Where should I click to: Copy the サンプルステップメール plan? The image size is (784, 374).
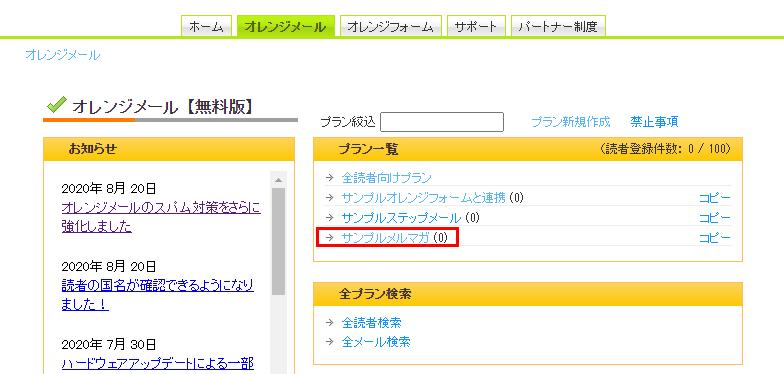[x=715, y=218]
